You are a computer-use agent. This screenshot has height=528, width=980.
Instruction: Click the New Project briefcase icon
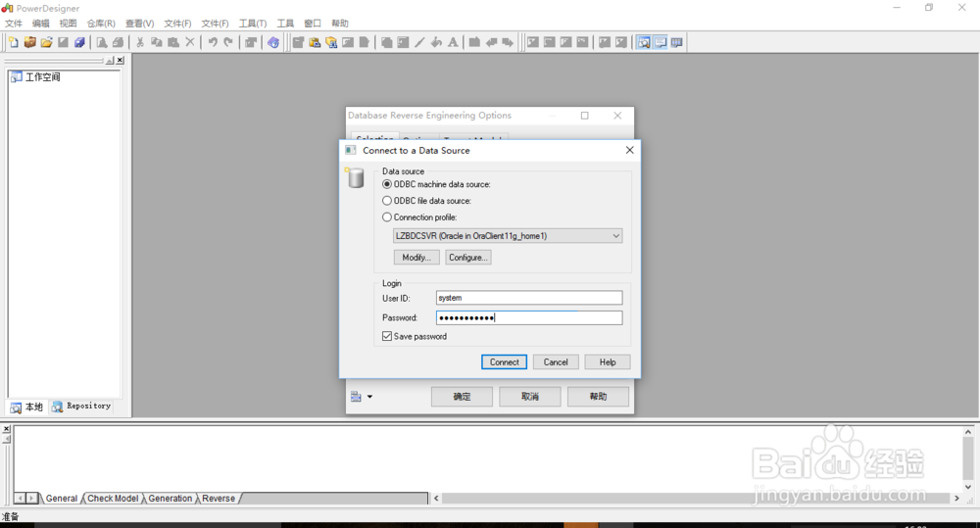pos(29,42)
